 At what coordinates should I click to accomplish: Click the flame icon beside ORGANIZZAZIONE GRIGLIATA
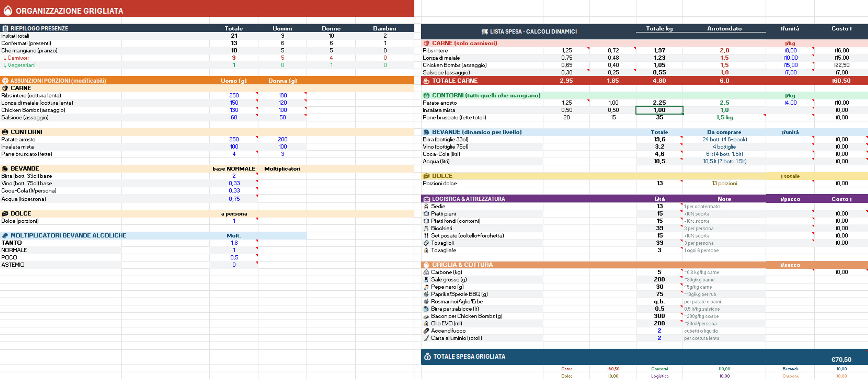coord(8,11)
